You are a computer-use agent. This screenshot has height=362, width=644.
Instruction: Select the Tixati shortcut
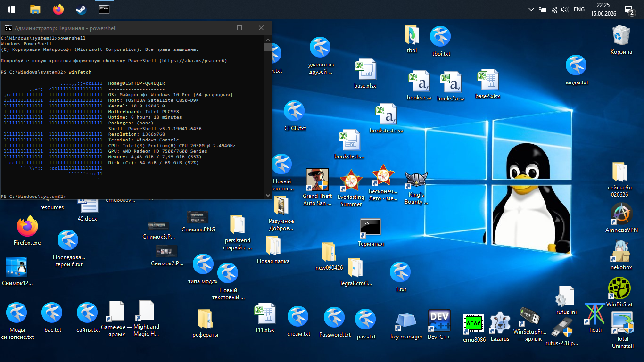tap(594, 318)
